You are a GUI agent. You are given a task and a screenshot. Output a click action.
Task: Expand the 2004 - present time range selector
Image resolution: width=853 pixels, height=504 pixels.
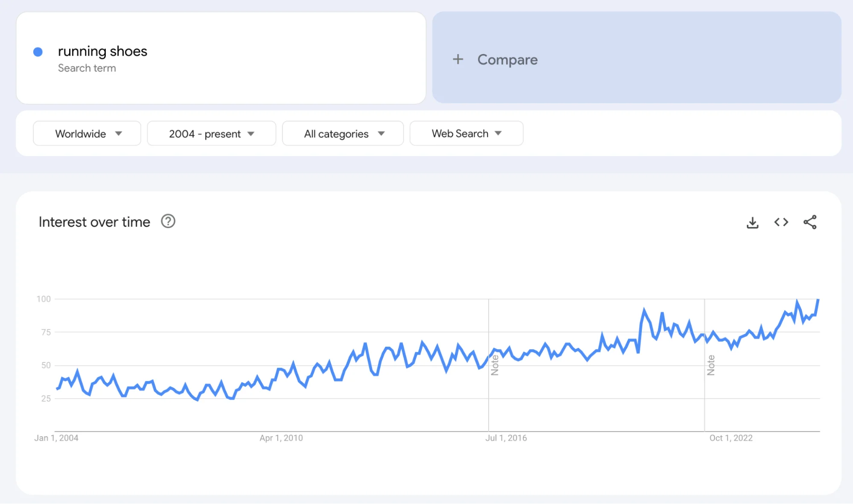[211, 133]
